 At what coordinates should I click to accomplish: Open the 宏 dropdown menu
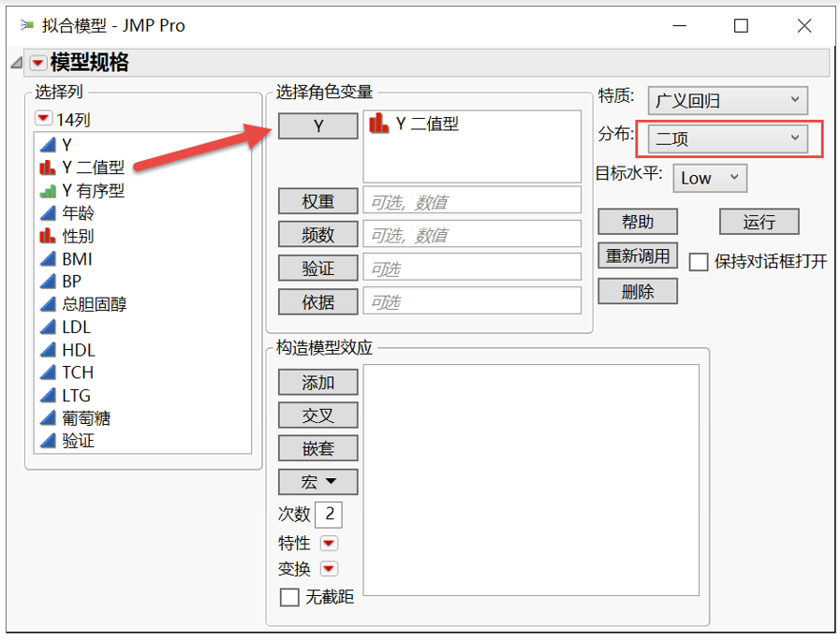pyautogui.click(x=318, y=482)
